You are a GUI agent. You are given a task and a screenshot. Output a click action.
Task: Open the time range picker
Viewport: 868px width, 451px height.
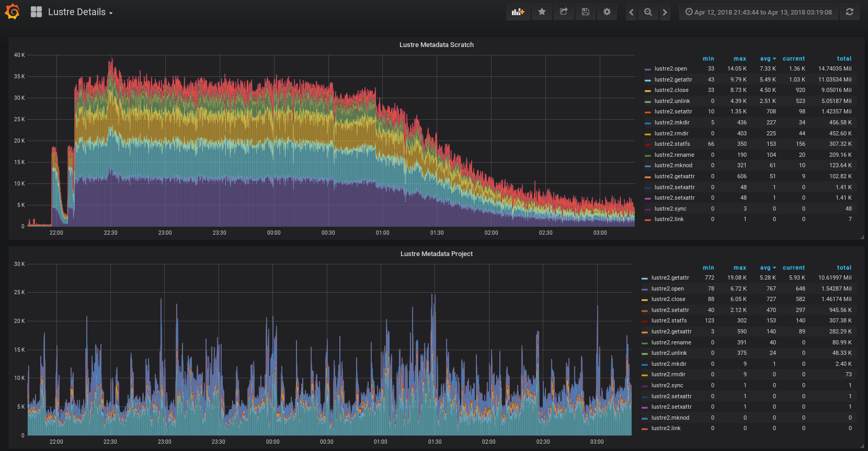tap(758, 12)
